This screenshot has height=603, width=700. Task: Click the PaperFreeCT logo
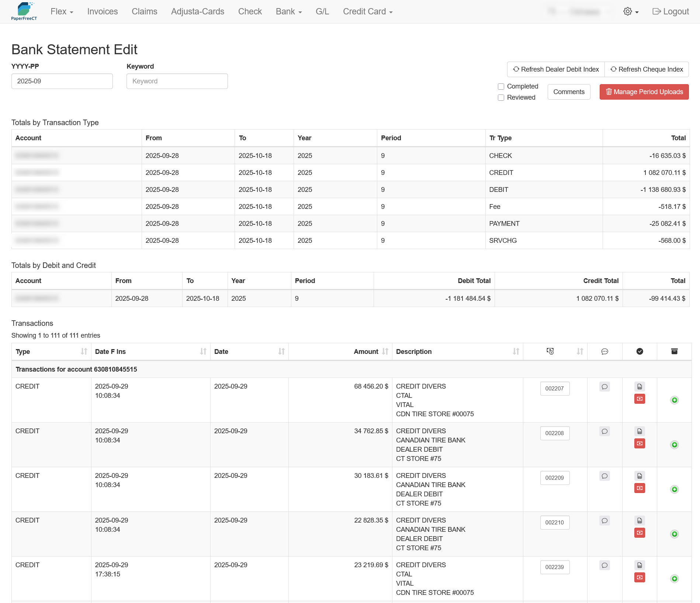point(24,11)
